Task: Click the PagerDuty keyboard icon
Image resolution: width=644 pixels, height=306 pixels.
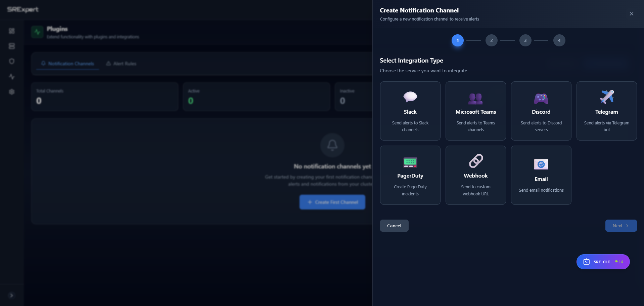Action: (410, 162)
